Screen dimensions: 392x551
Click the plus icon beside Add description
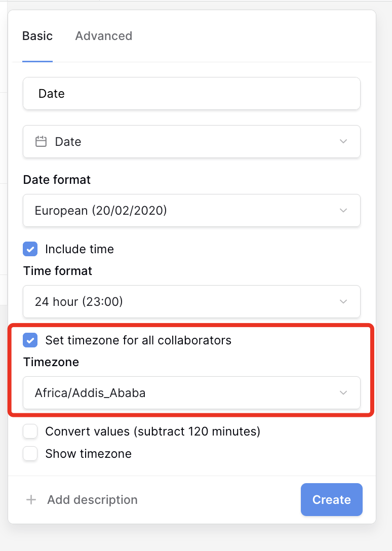(31, 500)
